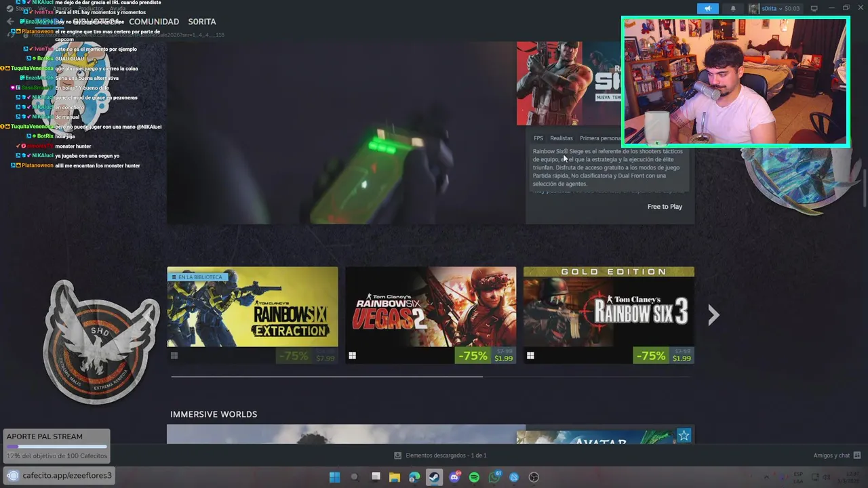Open OBS Studio from the taskbar
868x488 pixels.
[534, 477]
